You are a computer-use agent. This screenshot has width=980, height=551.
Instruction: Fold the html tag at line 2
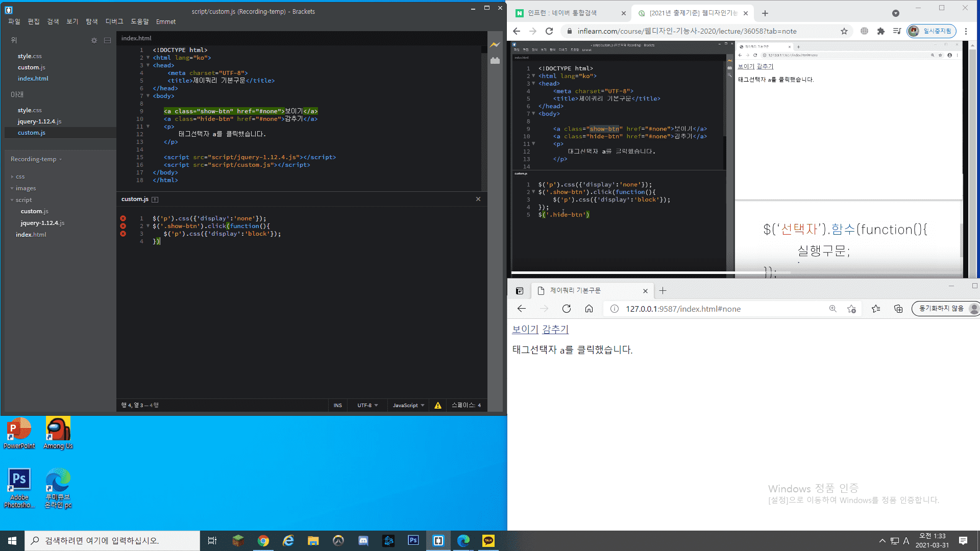(148, 58)
